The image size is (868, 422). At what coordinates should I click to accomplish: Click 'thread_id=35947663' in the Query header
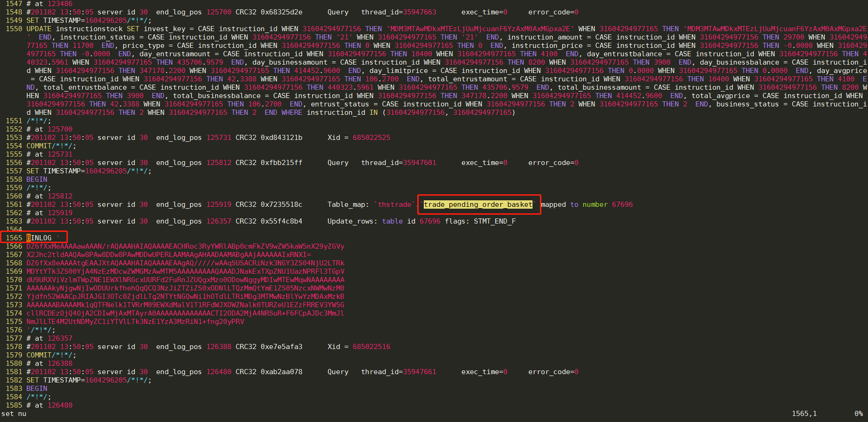[x=399, y=12]
